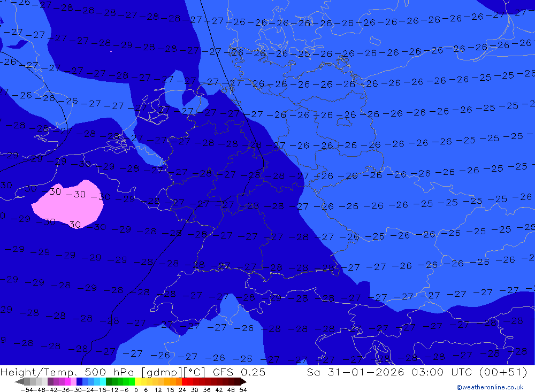Viewport: 535px width, 392px height.
Task: Click the "GFS 0.25" model label
Action: pos(239,372)
